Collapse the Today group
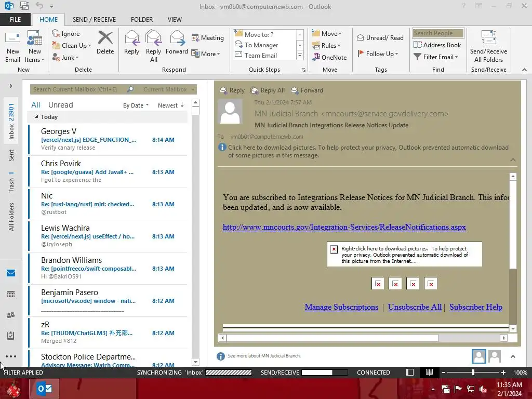This screenshot has height=399, width=532. point(36,117)
